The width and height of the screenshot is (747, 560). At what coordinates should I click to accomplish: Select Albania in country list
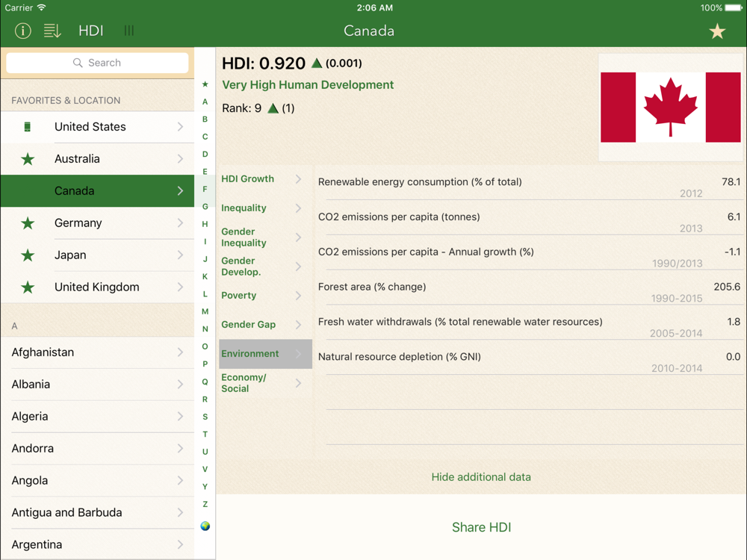(x=97, y=385)
